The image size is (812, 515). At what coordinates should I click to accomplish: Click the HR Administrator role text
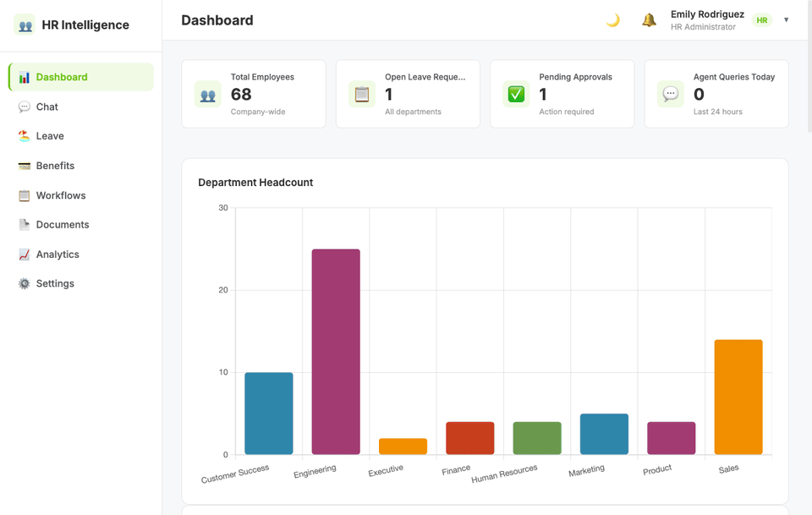(x=703, y=27)
